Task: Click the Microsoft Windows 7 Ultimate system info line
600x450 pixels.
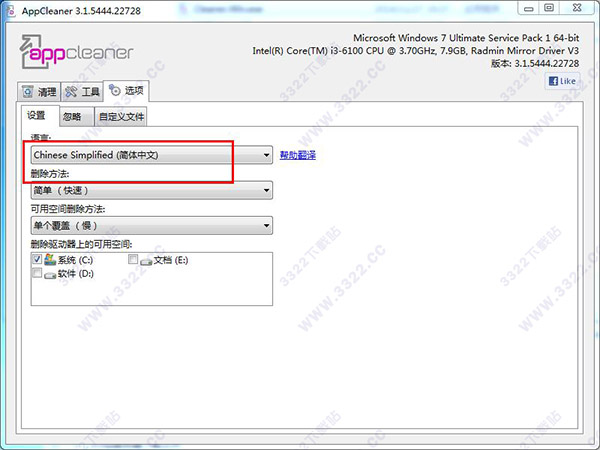Action: pos(466,38)
